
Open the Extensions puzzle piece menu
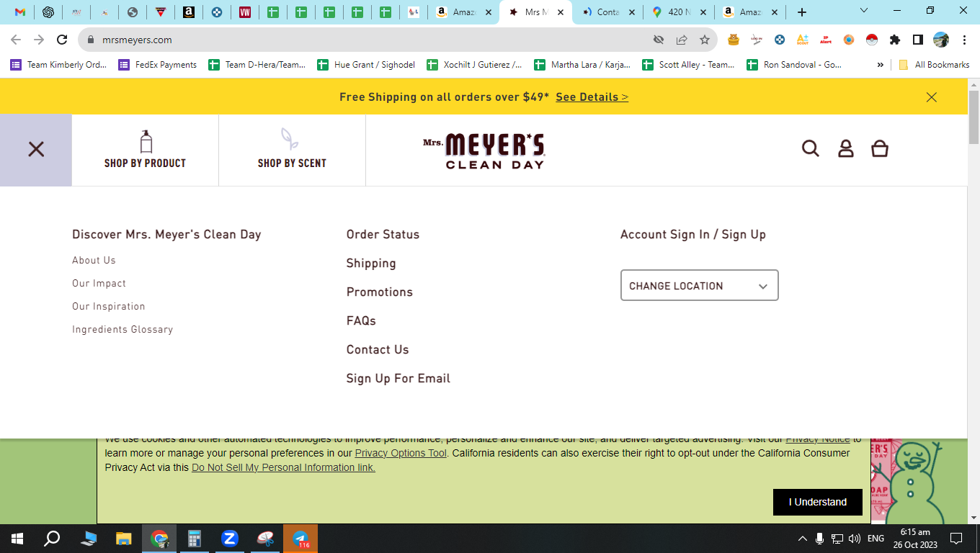click(895, 40)
